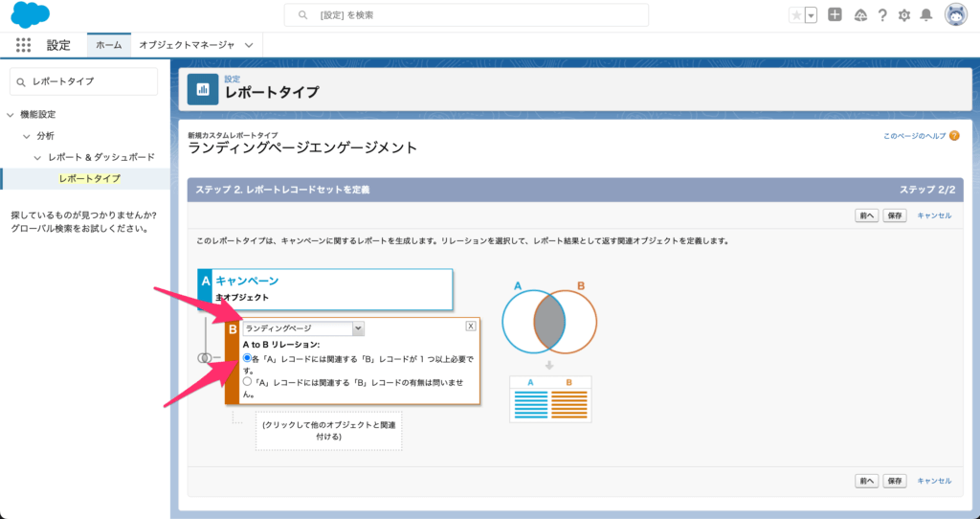Click the ステップ 2/2 indicator text
Viewport: 980px width, 519px height.
tap(927, 190)
